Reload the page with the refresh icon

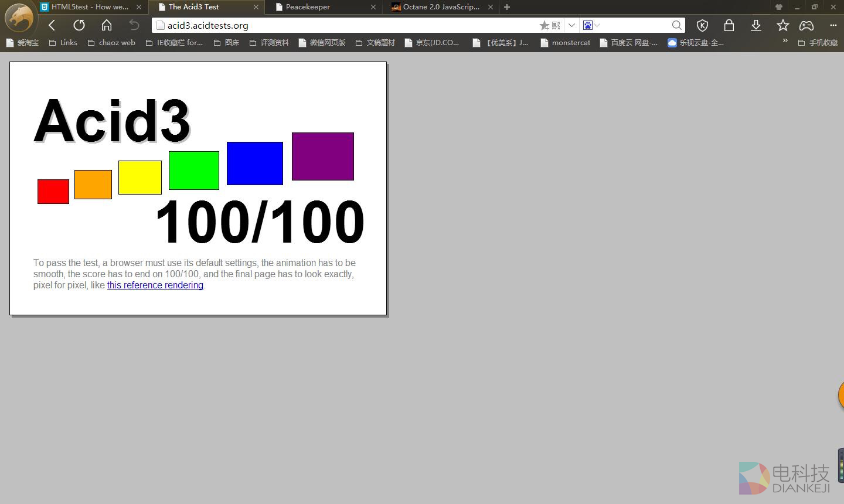click(79, 25)
